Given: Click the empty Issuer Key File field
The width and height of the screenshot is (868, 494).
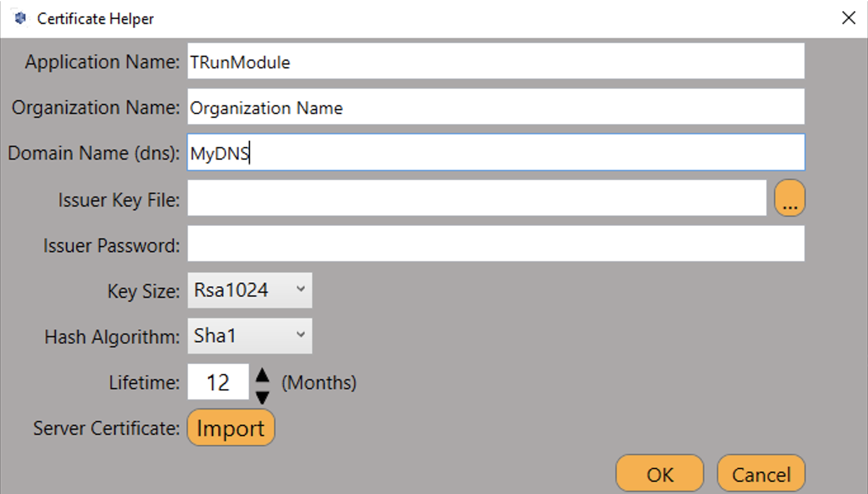Looking at the screenshot, I should 476,199.
